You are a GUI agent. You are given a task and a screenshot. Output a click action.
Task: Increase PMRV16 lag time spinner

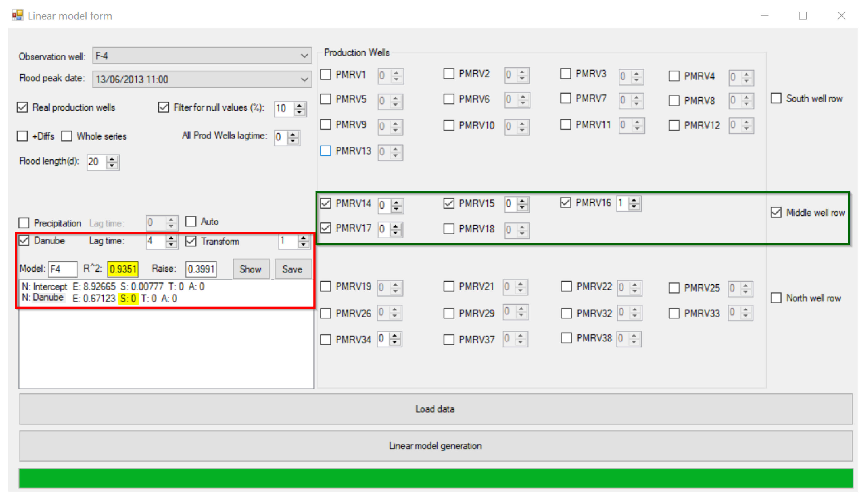(x=634, y=200)
